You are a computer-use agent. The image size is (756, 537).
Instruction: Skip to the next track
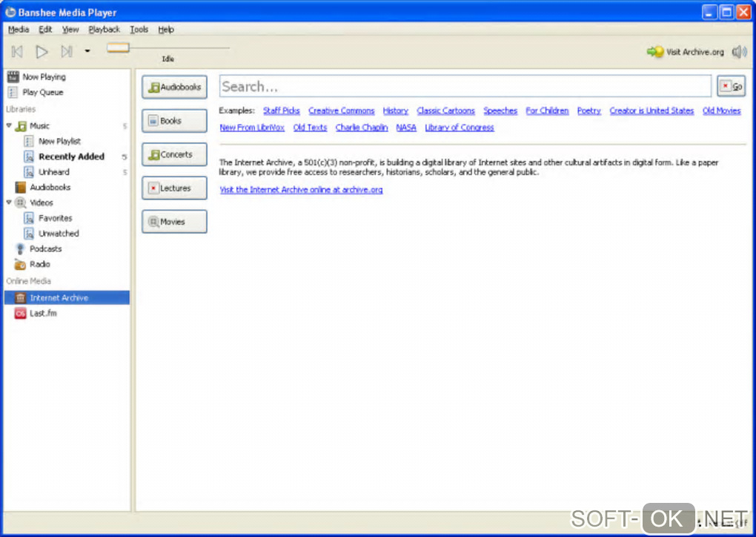67,52
